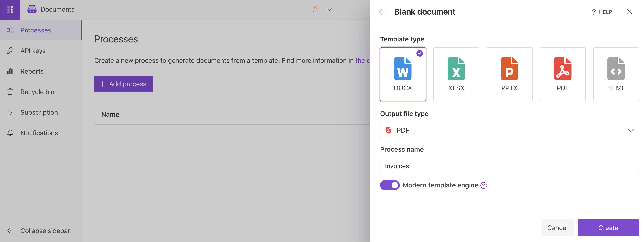
Task: Open API keys in the sidebar
Action: (41, 51)
